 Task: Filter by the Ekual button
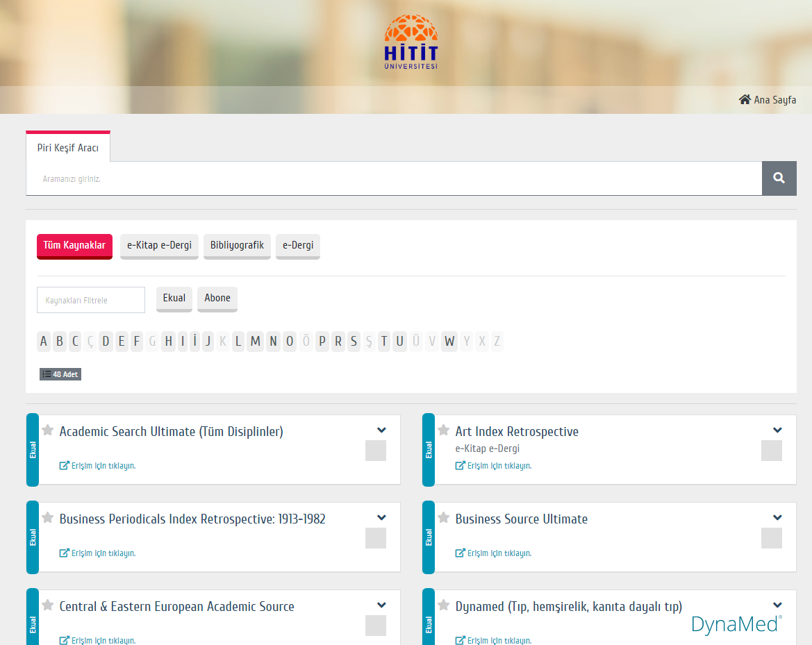pyautogui.click(x=174, y=299)
